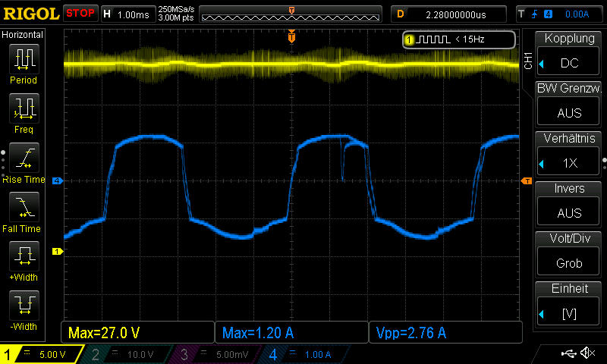This screenshot has width=607, height=364.
Task: Select channel 3 tab 5.00mV
Action: point(215,354)
